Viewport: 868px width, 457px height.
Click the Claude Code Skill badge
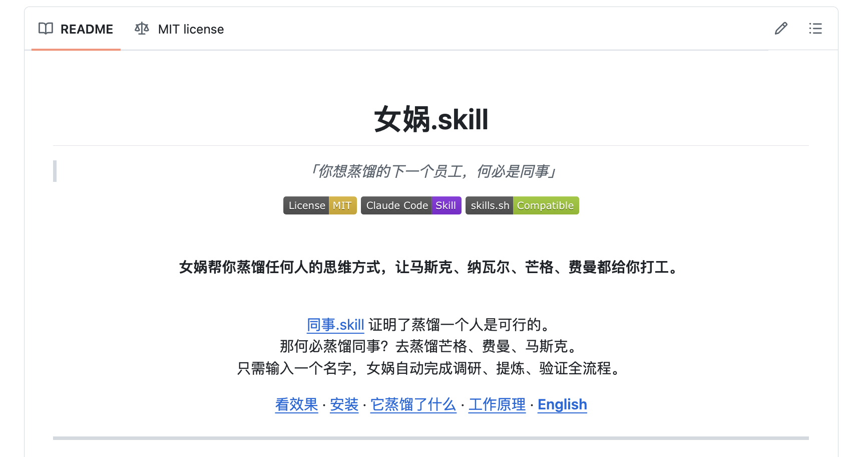pyautogui.click(x=410, y=205)
